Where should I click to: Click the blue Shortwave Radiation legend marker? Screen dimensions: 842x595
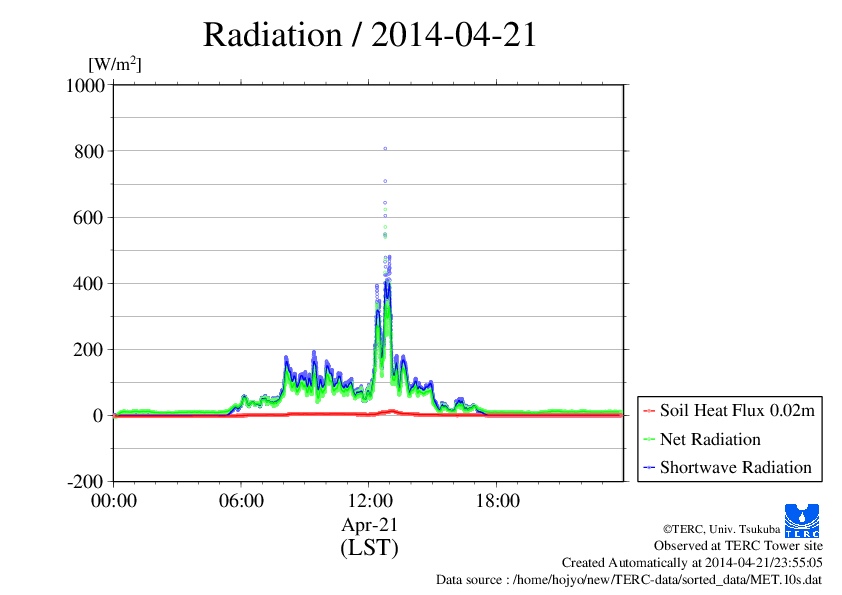[x=649, y=467]
